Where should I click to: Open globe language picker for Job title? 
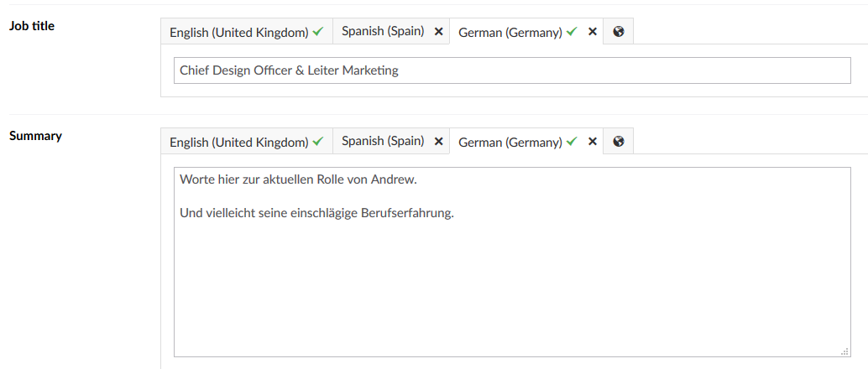(619, 32)
